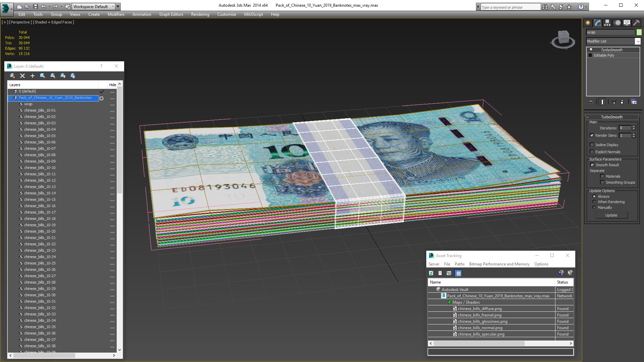Click Shaded + Edged Faces viewport label

53,22
